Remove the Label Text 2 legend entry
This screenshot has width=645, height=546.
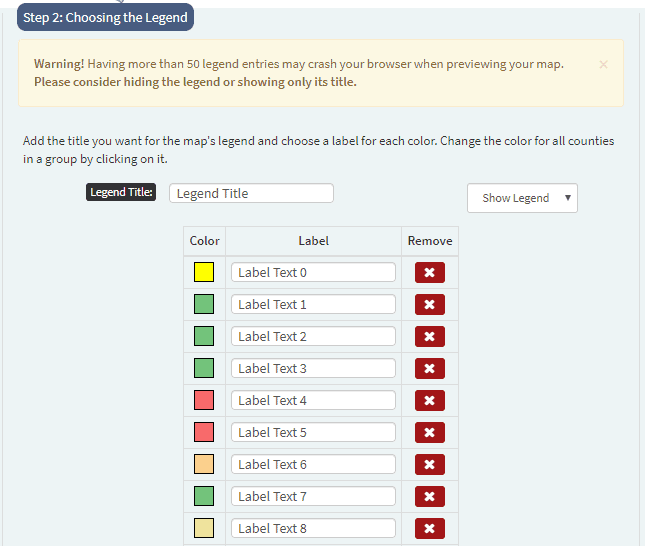tap(429, 337)
